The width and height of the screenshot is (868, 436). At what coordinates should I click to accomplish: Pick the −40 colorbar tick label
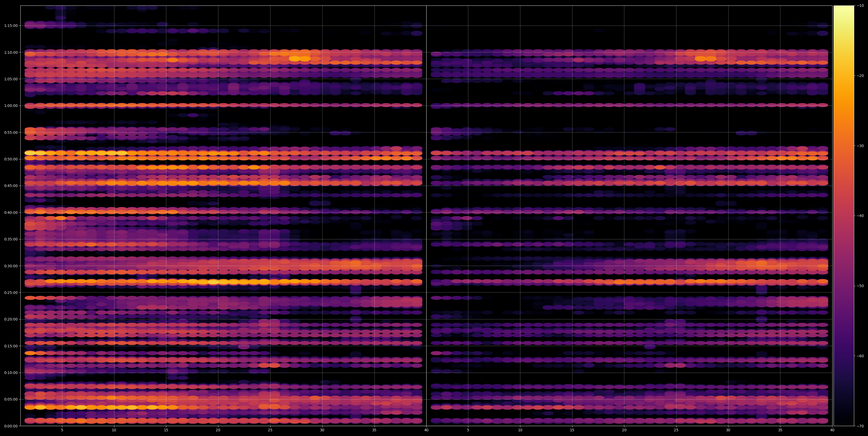(860, 216)
